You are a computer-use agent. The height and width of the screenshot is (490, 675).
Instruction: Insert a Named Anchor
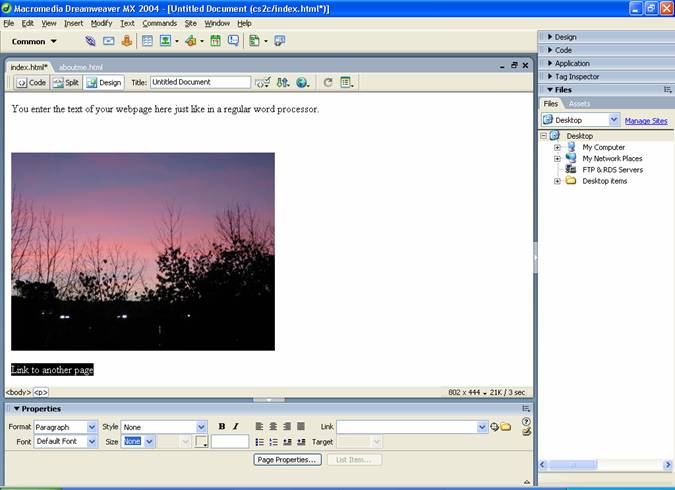[x=127, y=41]
